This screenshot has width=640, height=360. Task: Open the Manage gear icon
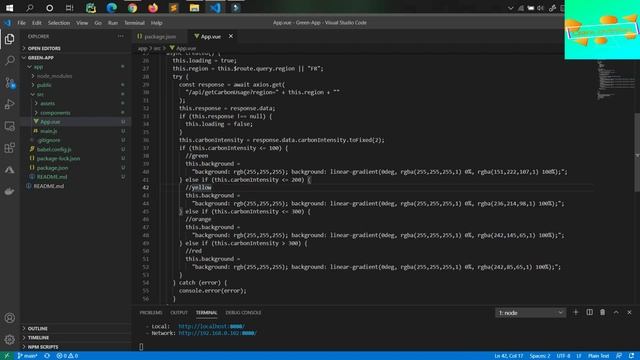pyautogui.click(x=9, y=339)
